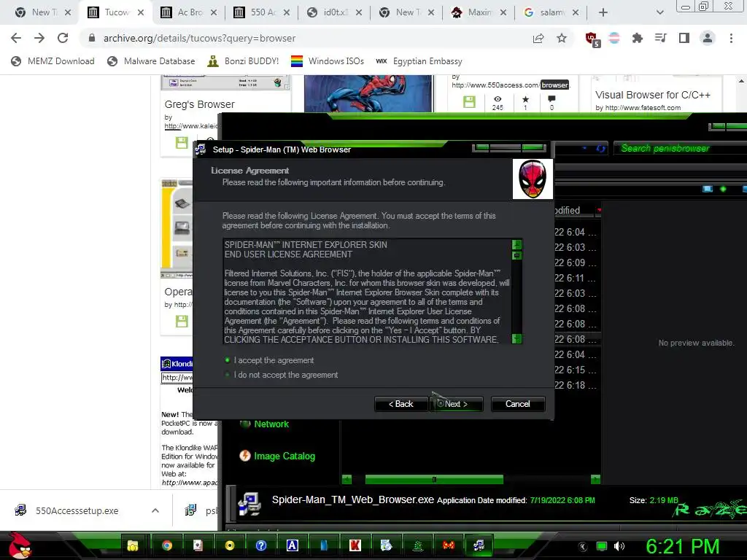Click the reviews comment bubble icon

551,99
